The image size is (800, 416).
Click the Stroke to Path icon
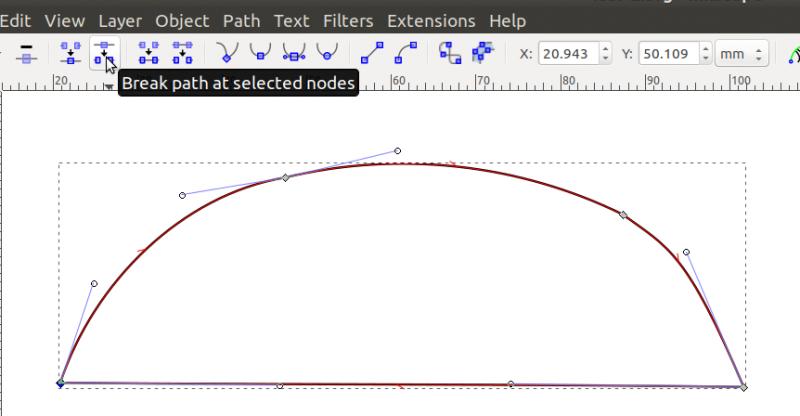tap(483, 53)
